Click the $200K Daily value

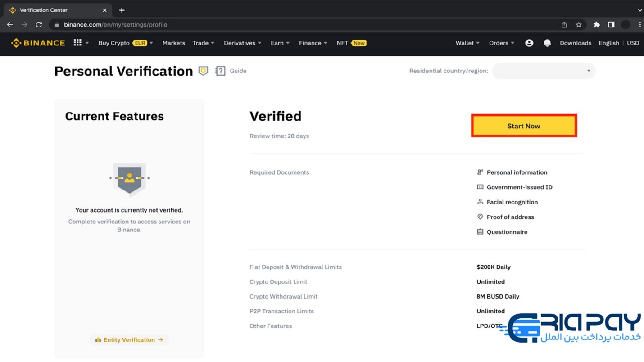[494, 267]
